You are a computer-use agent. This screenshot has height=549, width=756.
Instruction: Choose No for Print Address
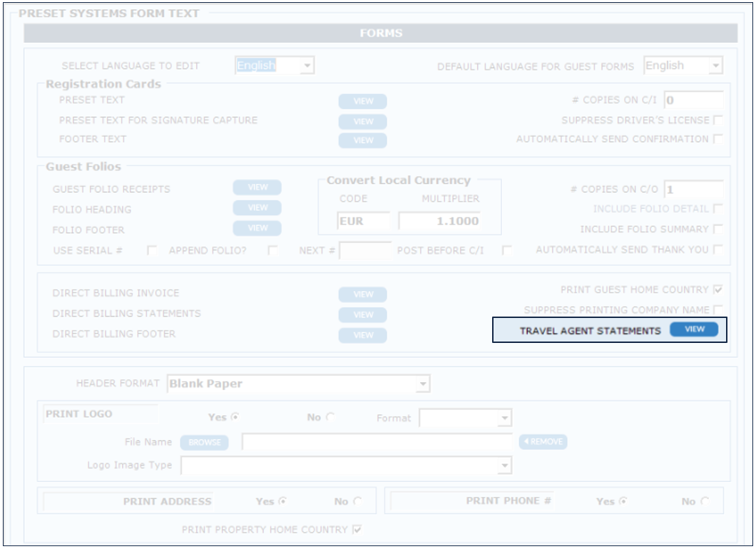point(357,501)
